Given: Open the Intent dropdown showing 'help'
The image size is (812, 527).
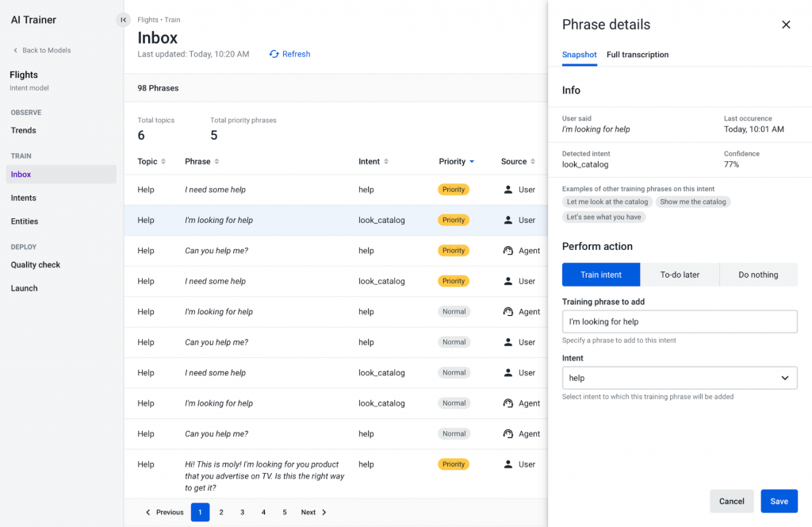Looking at the screenshot, I should [x=679, y=379].
